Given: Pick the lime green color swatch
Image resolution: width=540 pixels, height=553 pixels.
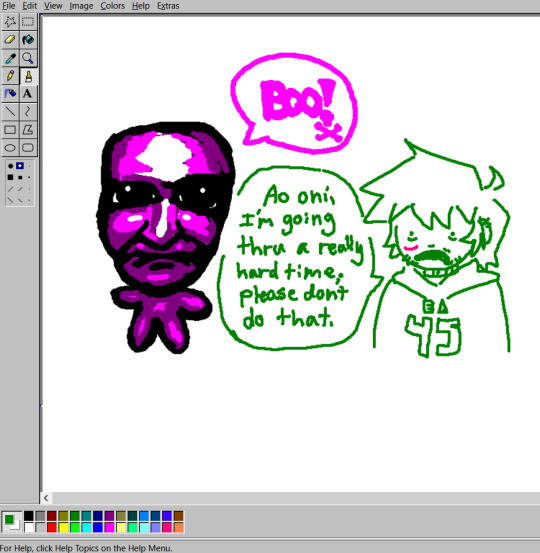Looking at the screenshot, I should click(75, 528).
